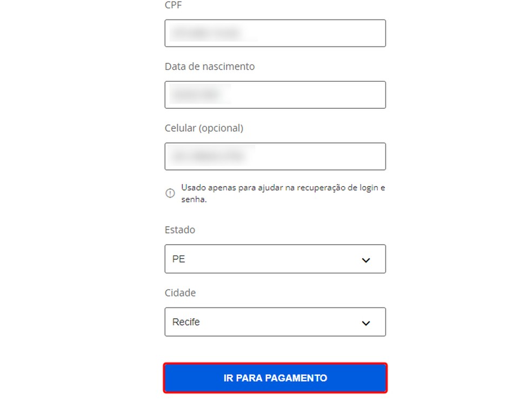Screen dimensions: 532x407
Task: Click the Estado label text
Action: (179, 229)
